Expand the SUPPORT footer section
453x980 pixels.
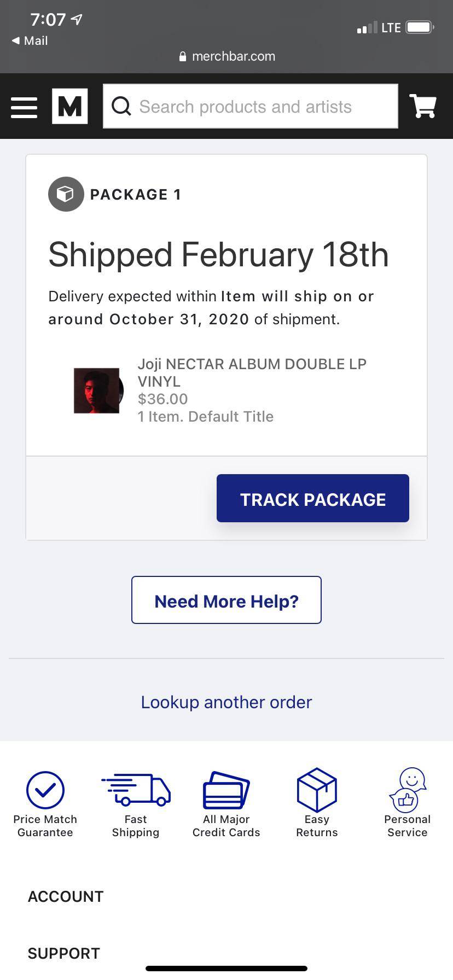coord(64,954)
